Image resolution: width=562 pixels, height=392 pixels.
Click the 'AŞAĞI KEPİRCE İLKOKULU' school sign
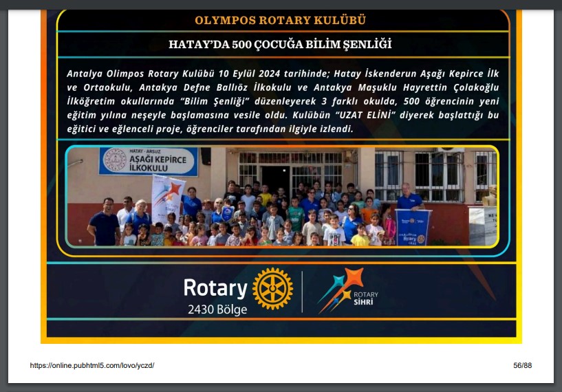coord(149,162)
